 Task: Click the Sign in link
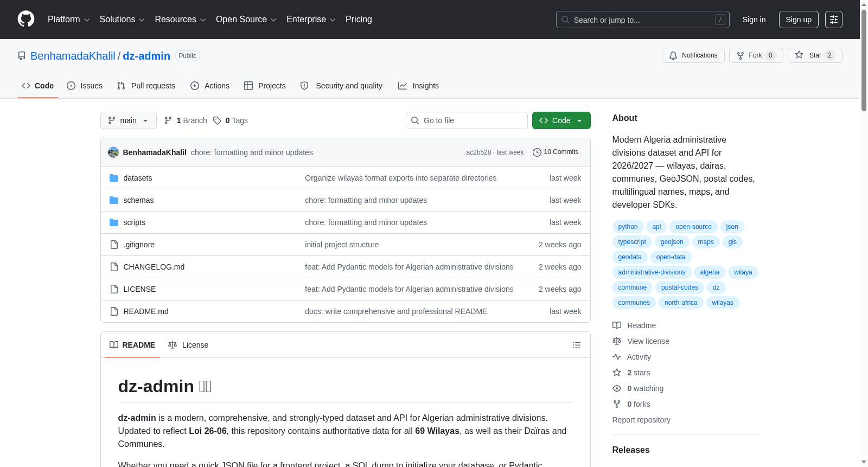pyautogui.click(x=754, y=20)
